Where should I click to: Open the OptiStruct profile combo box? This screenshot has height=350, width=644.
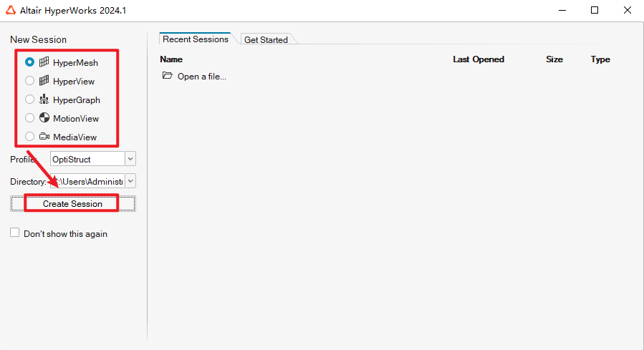(x=87, y=159)
